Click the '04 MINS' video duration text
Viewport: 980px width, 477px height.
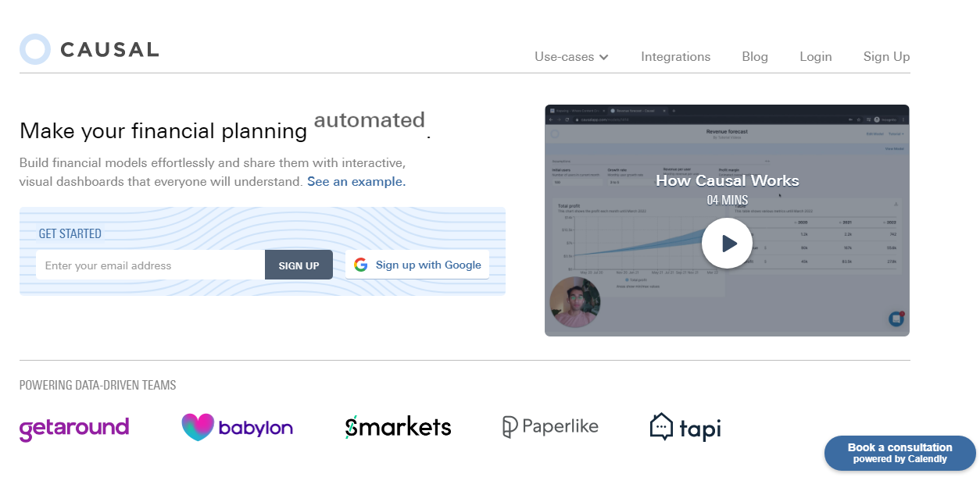point(727,200)
